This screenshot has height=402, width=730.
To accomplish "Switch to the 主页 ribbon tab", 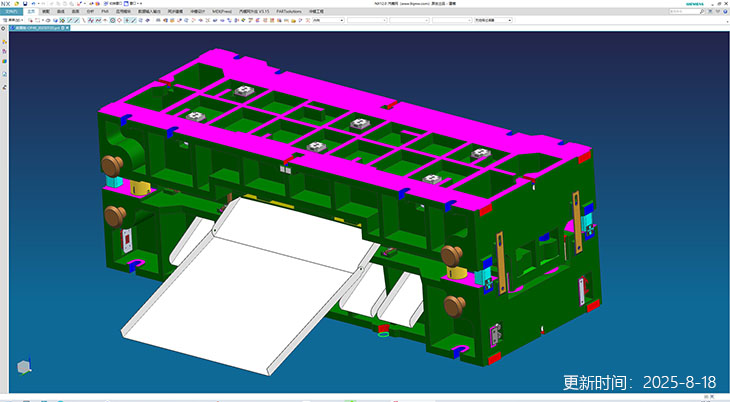I will pos(31,11).
